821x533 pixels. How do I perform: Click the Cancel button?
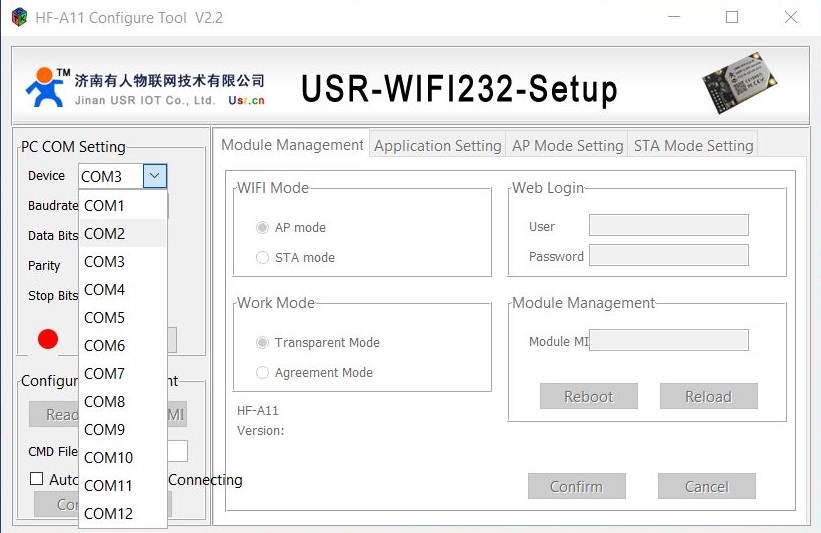point(706,486)
